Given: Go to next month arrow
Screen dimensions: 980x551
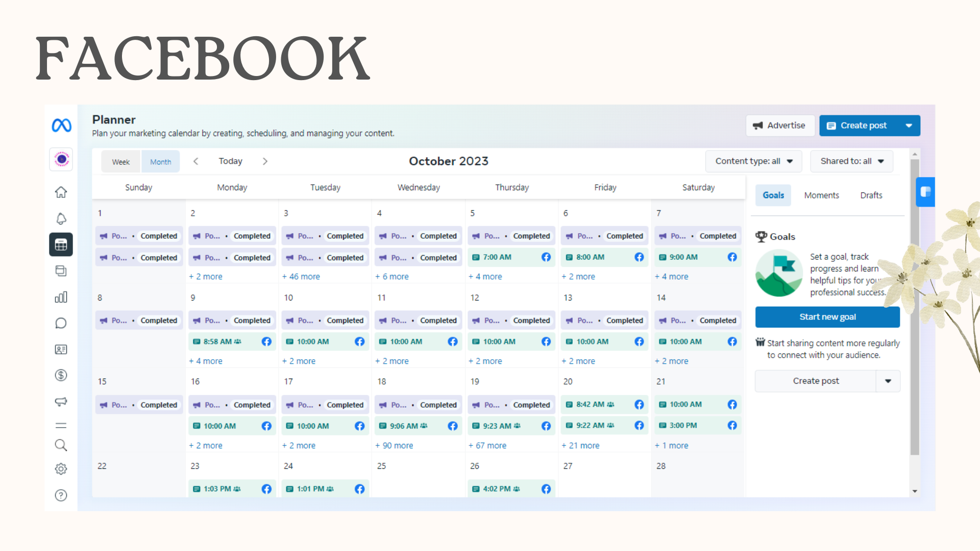Looking at the screenshot, I should (x=265, y=161).
